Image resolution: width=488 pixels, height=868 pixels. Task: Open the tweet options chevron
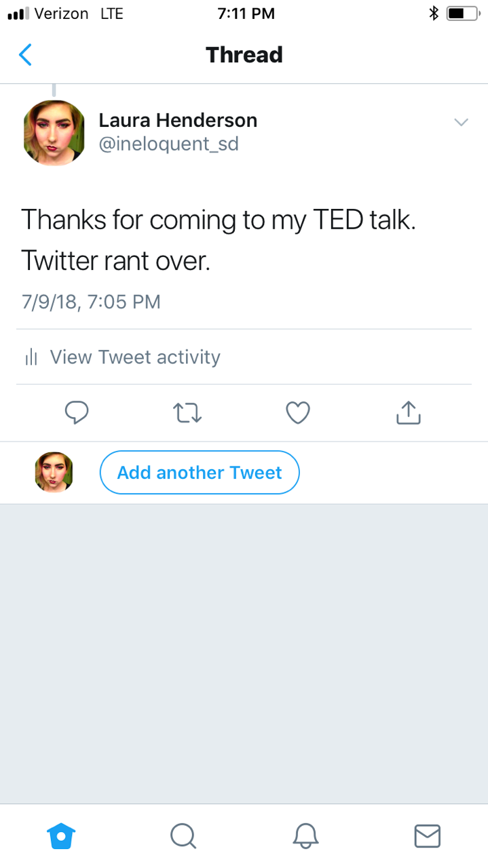click(x=461, y=123)
